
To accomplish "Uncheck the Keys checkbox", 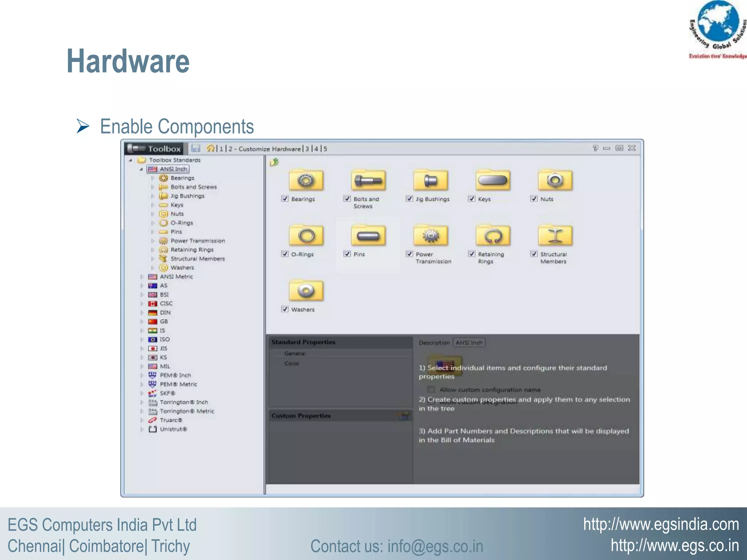I will pyautogui.click(x=472, y=199).
